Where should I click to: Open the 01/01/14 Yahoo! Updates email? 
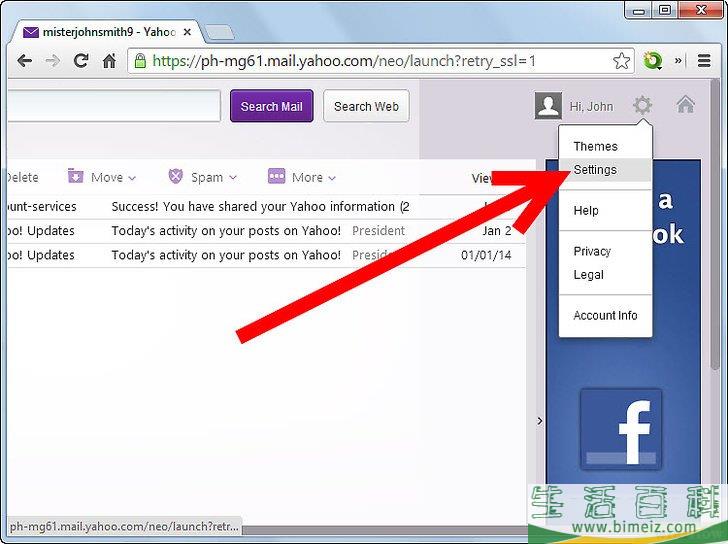pos(266,255)
